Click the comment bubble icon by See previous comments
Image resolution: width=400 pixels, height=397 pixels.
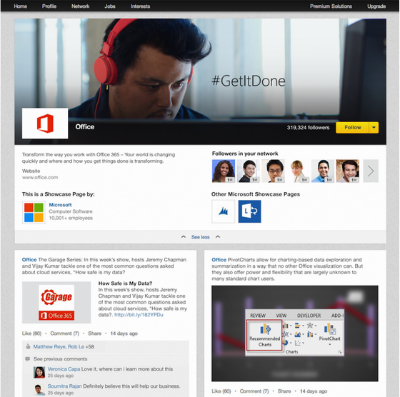click(28, 359)
